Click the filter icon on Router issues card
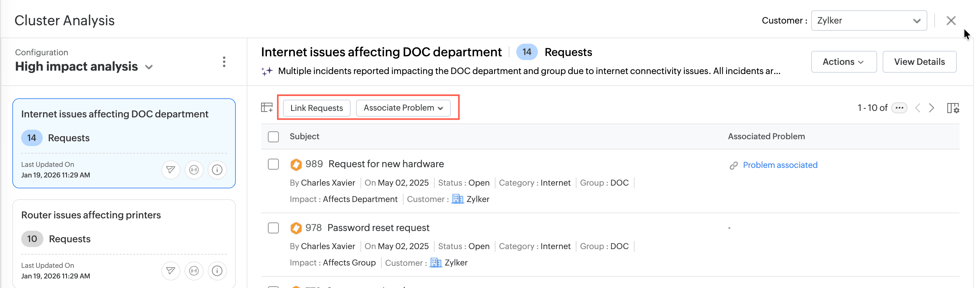 pos(171,271)
